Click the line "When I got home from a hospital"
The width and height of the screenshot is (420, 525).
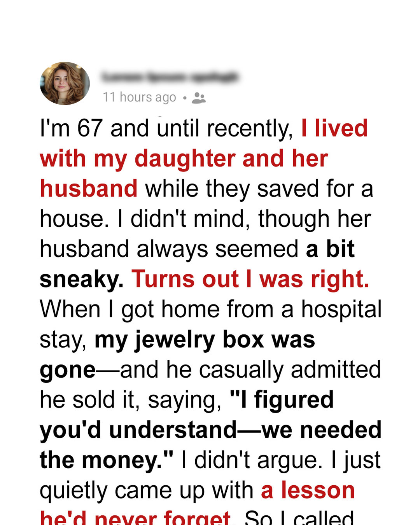point(211,310)
